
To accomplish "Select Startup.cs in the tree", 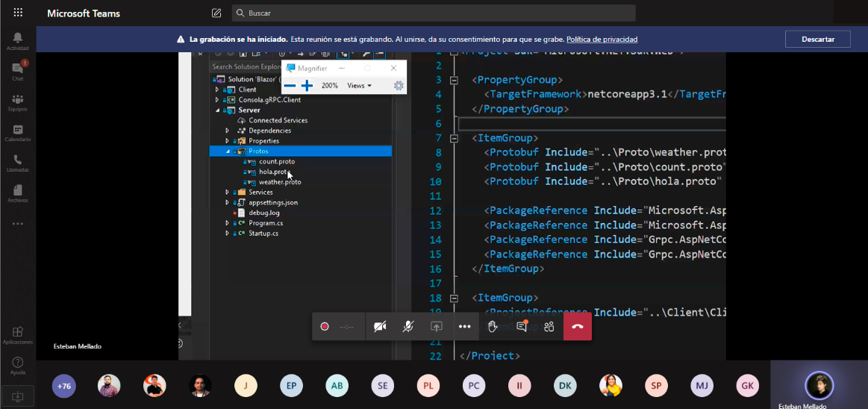I will 263,233.
